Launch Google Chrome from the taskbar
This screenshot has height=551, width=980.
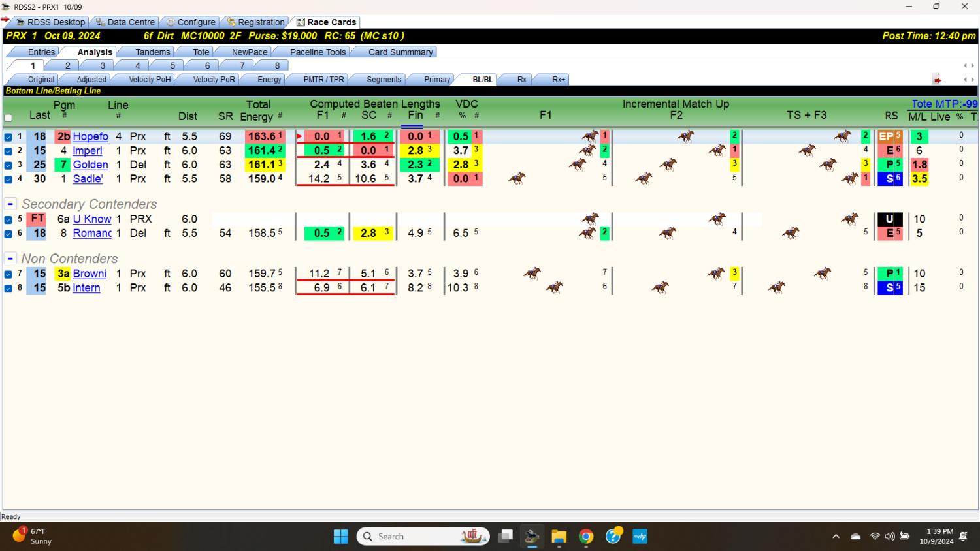coord(586,537)
